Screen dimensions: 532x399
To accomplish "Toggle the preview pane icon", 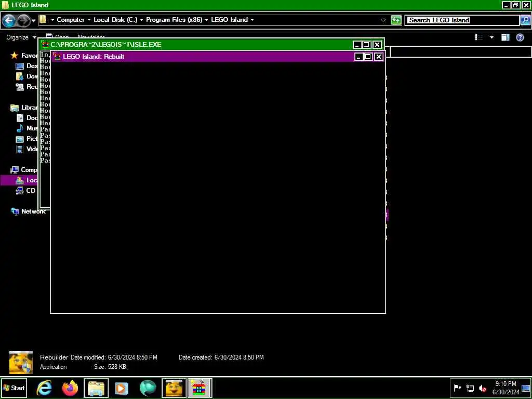I will point(506,37).
